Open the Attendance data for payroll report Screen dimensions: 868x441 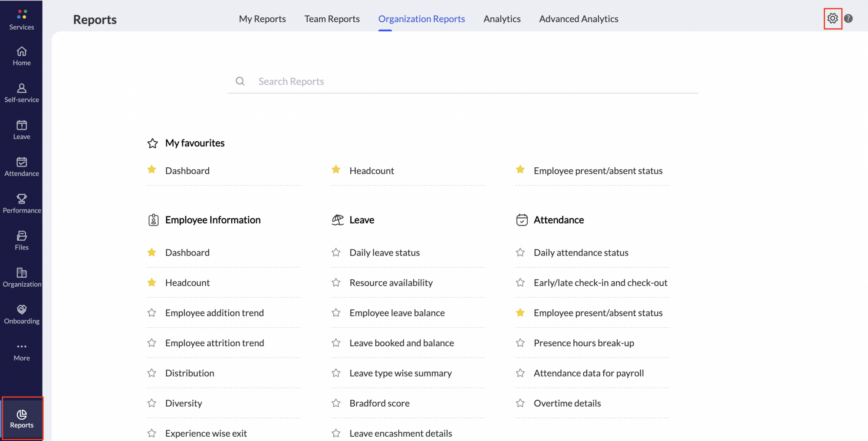point(589,373)
